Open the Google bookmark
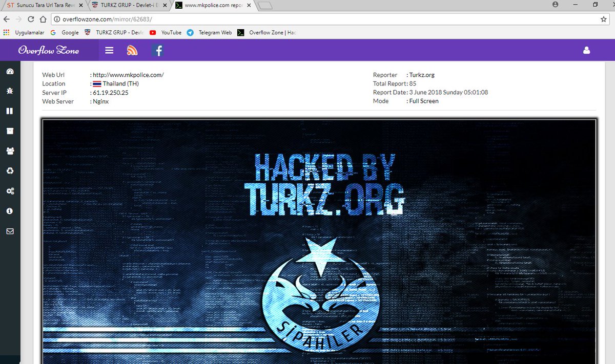Viewport: 615px width, 364px height. pyautogui.click(x=65, y=32)
